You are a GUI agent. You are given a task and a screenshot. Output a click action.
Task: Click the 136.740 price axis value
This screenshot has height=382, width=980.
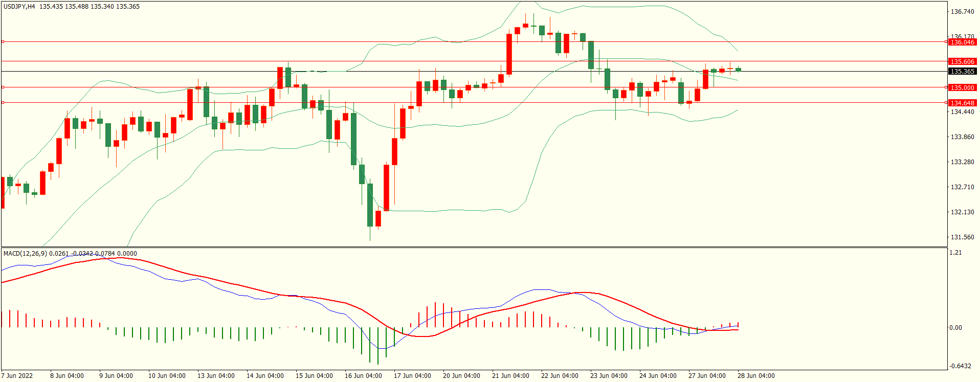click(x=962, y=12)
